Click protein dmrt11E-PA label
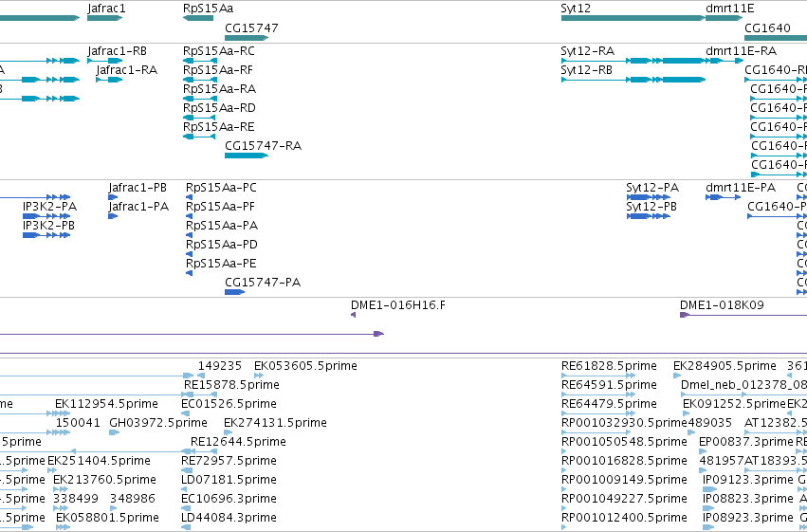This screenshot has width=807, height=532. pos(740,187)
